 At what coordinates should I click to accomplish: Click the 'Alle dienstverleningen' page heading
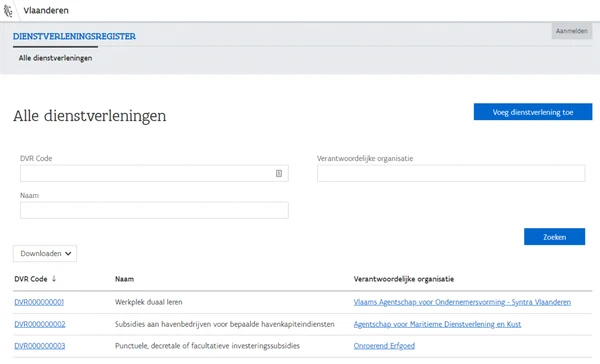point(90,116)
